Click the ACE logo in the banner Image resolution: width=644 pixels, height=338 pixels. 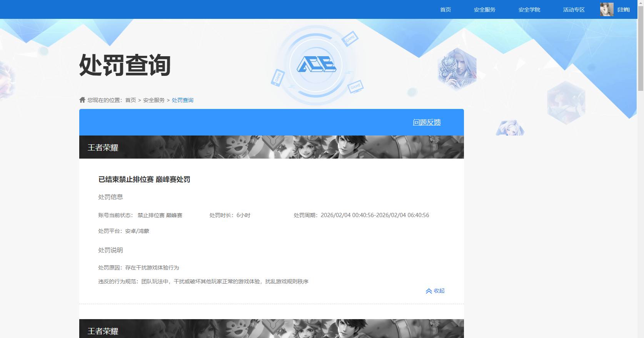tap(316, 65)
